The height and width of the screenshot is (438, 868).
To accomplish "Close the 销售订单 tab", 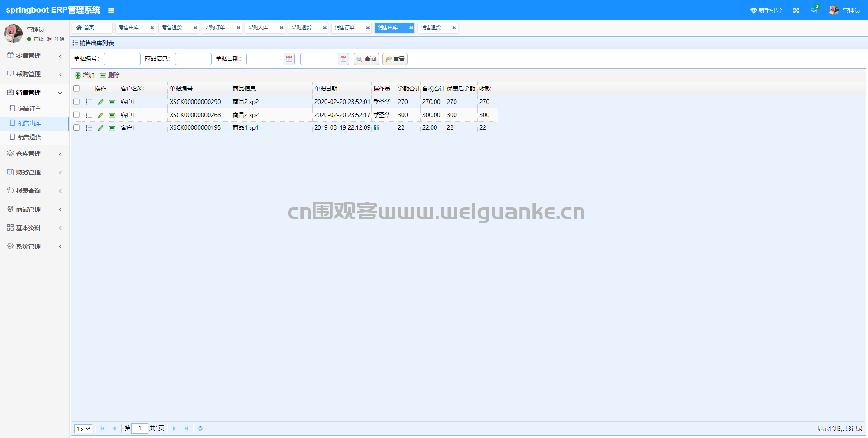I will click(368, 28).
